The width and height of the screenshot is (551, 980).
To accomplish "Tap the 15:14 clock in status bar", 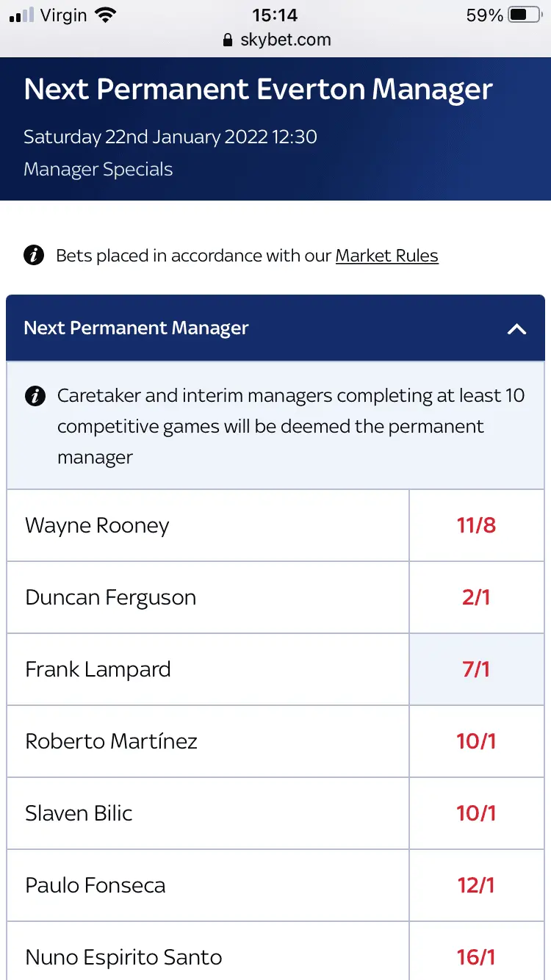I will [275, 15].
